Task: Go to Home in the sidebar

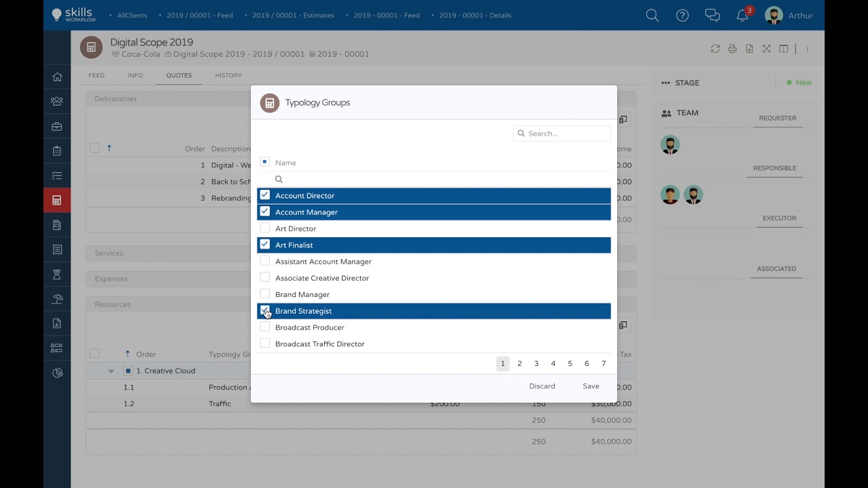Action: 57,77
